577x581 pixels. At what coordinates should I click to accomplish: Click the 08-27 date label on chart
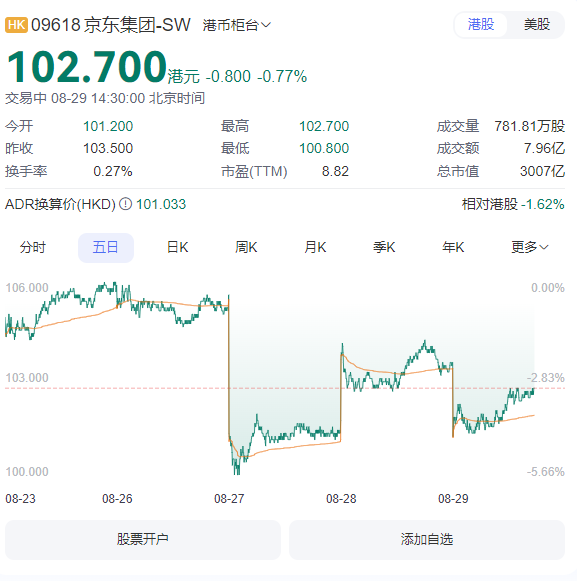pos(229,499)
